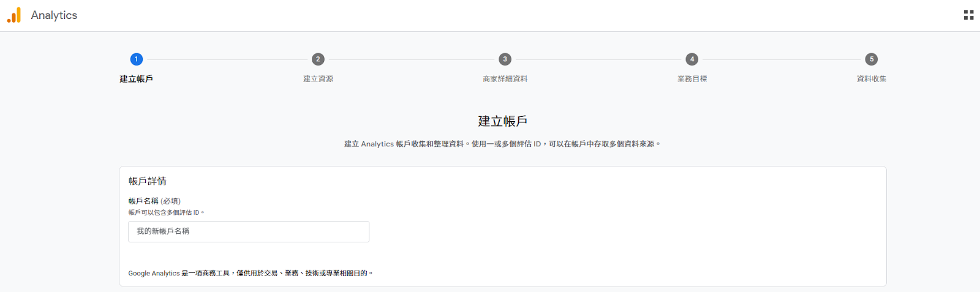This screenshot has width=980, height=292.
Task: Click the Analytics title text in header
Action: 54,15
